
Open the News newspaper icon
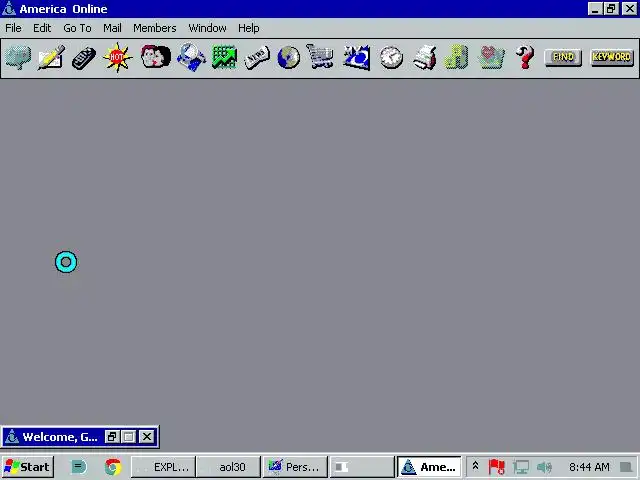coord(257,58)
